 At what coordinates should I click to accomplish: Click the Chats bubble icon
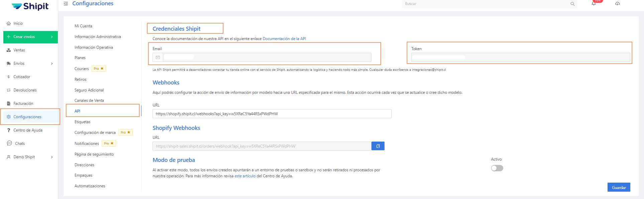click(9, 143)
